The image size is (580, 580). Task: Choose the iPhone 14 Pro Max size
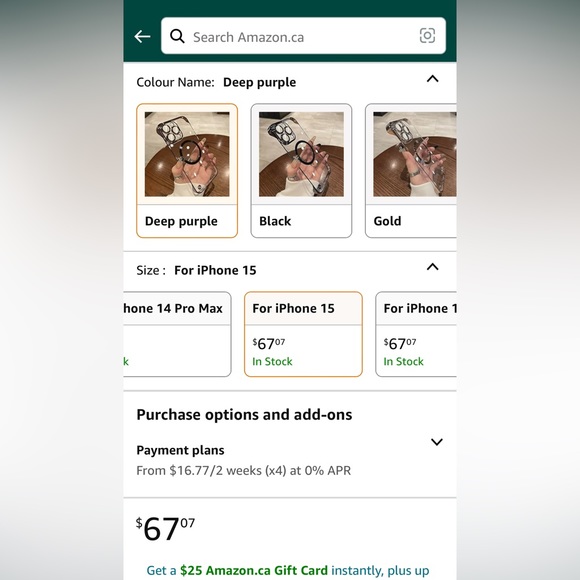(177, 334)
